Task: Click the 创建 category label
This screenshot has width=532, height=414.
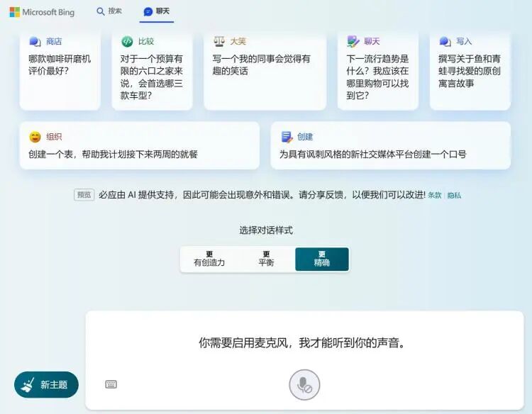Action: point(305,137)
